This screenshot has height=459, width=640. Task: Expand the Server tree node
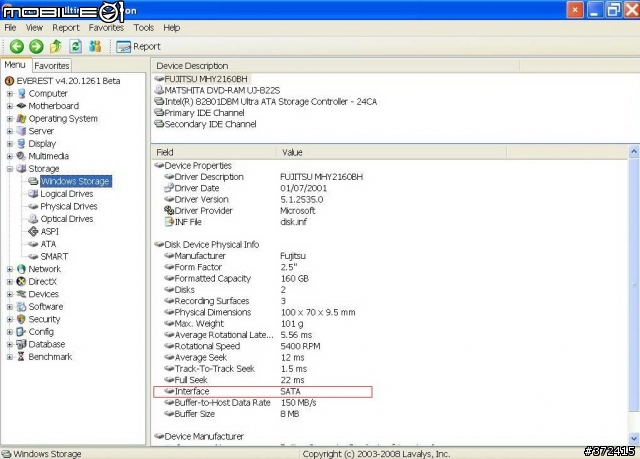(10, 131)
